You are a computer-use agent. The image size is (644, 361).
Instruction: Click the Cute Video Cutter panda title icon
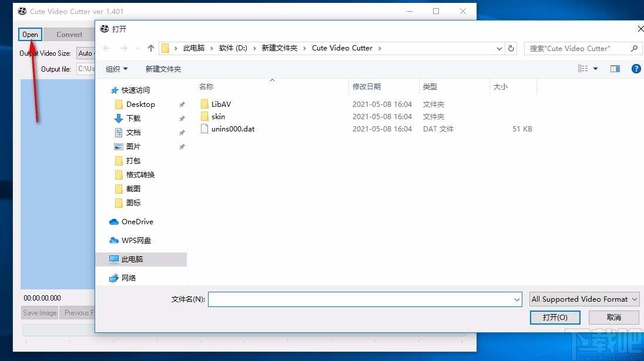[22, 11]
